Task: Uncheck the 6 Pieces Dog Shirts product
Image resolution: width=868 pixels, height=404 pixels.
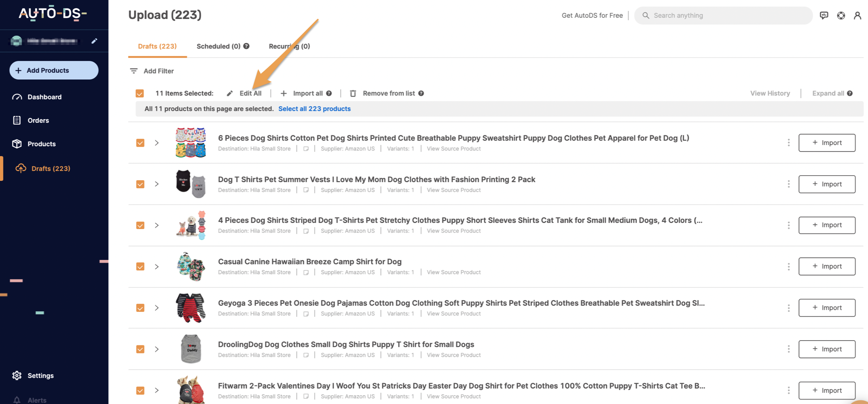Action: 140,143
